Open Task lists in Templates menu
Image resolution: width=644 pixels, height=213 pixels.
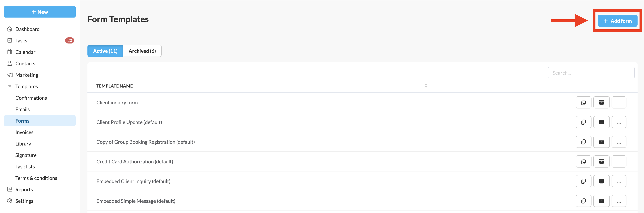(25, 167)
